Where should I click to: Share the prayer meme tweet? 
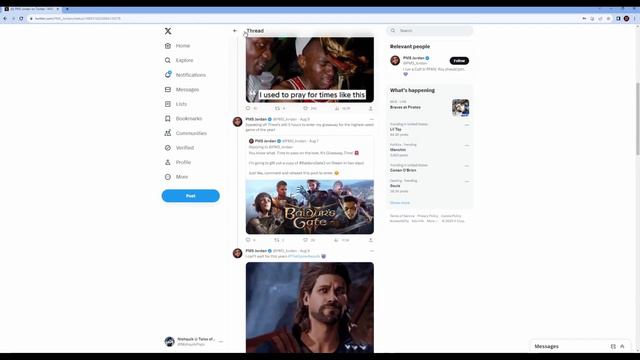[x=371, y=109]
